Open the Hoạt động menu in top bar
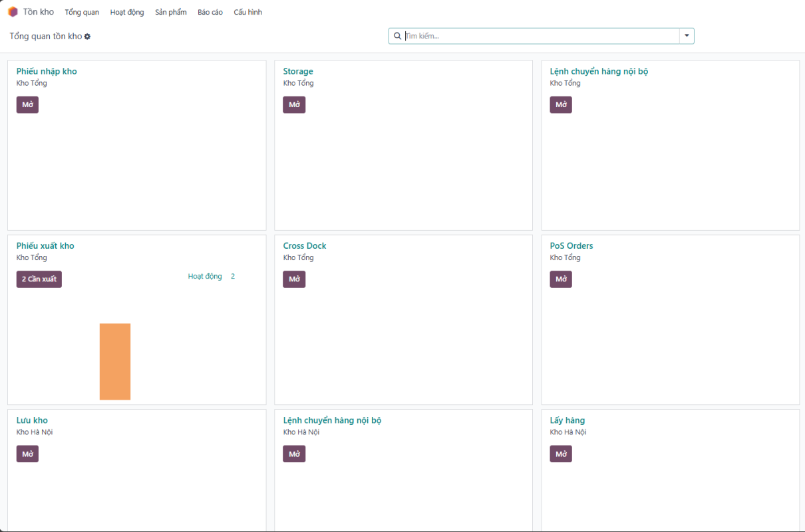 [x=127, y=12]
